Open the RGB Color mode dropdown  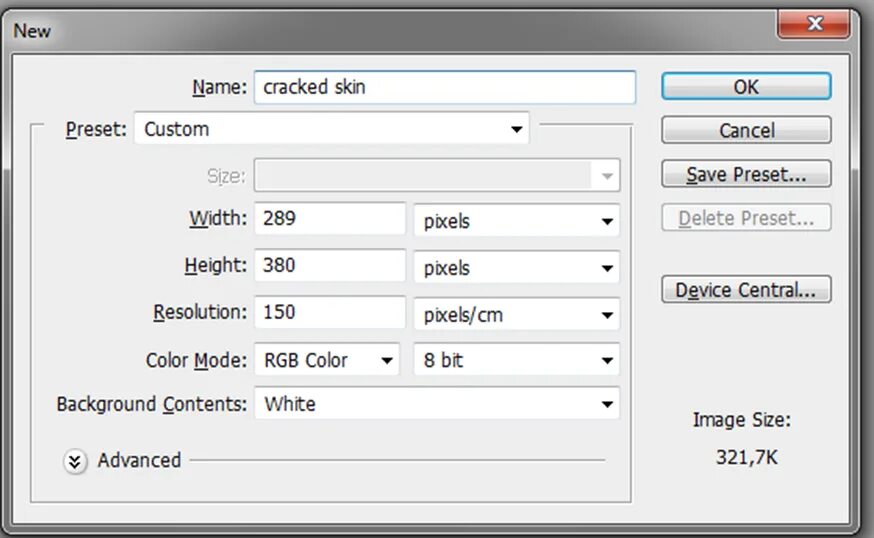click(327, 360)
